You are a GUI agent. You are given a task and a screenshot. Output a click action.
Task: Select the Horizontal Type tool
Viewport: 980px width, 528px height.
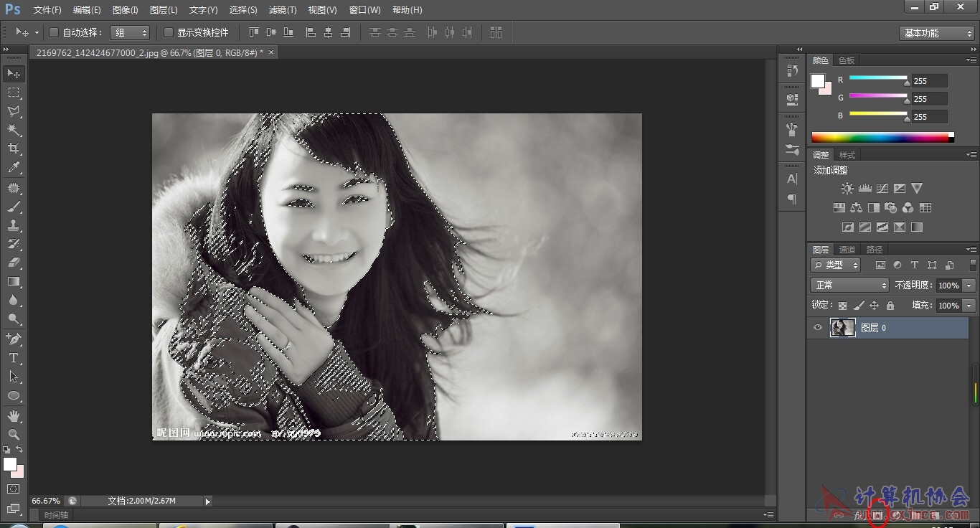tap(14, 357)
